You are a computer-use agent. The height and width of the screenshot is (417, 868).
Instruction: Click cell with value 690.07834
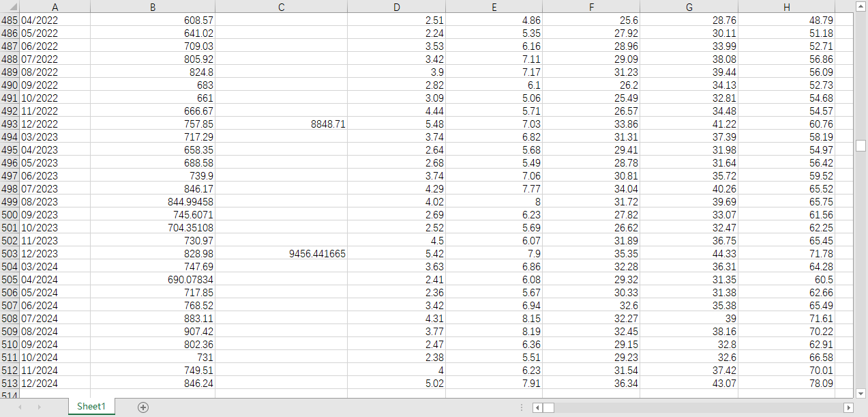coord(153,280)
